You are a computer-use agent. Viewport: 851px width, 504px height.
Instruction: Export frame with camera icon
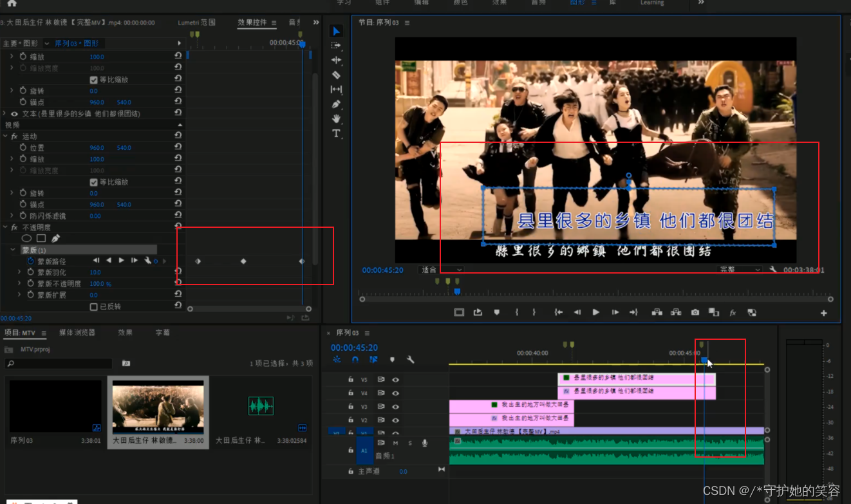(x=695, y=312)
